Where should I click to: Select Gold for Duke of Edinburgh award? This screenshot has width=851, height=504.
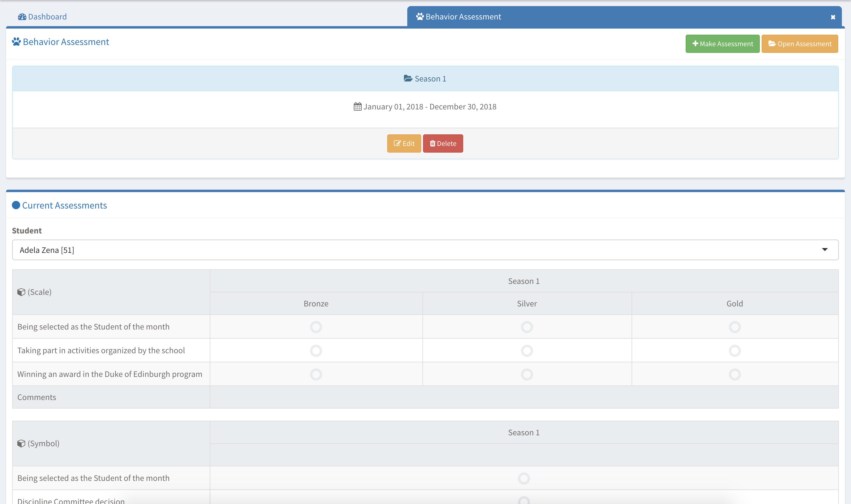pos(735,375)
